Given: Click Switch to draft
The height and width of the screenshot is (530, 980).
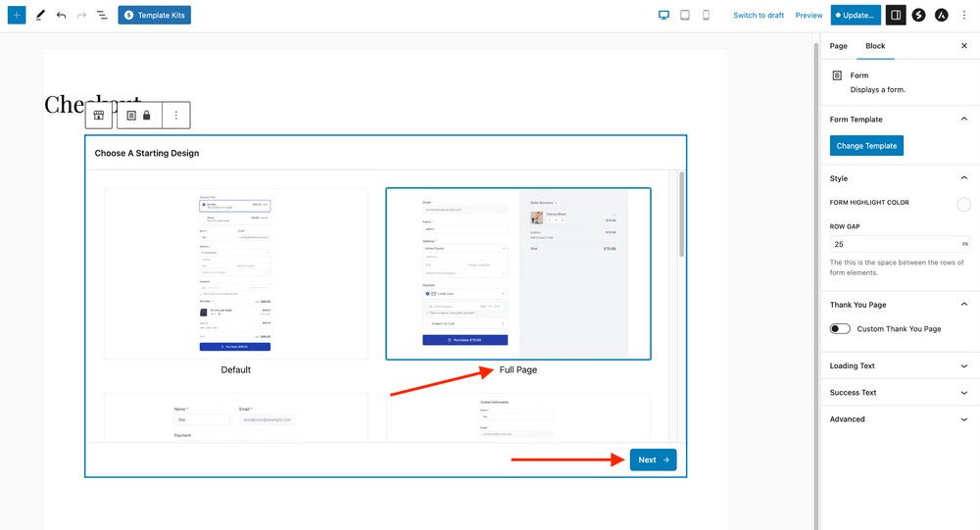Looking at the screenshot, I should tap(759, 15).
